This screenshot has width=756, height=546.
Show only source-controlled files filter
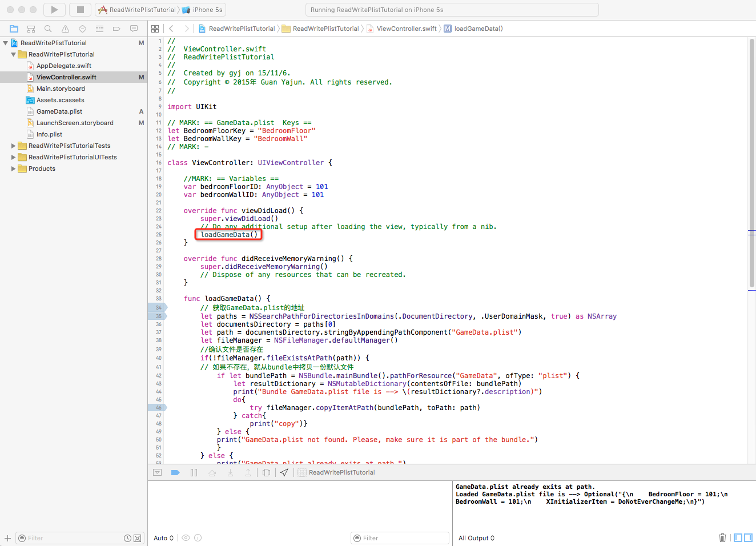[x=137, y=538]
